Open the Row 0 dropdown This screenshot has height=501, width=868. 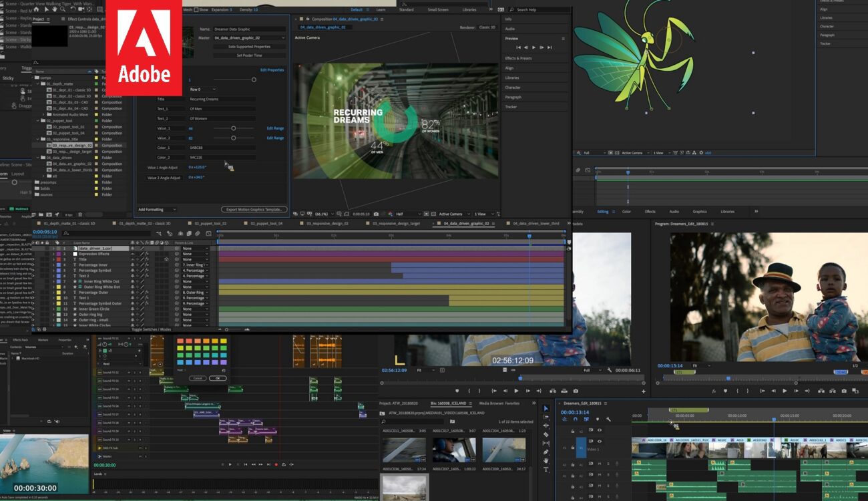point(203,89)
